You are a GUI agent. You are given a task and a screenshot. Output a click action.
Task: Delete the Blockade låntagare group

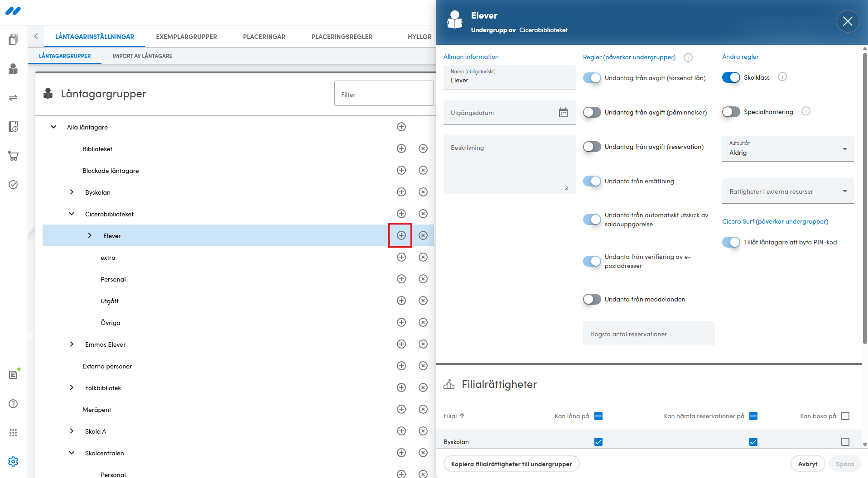tap(423, 170)
